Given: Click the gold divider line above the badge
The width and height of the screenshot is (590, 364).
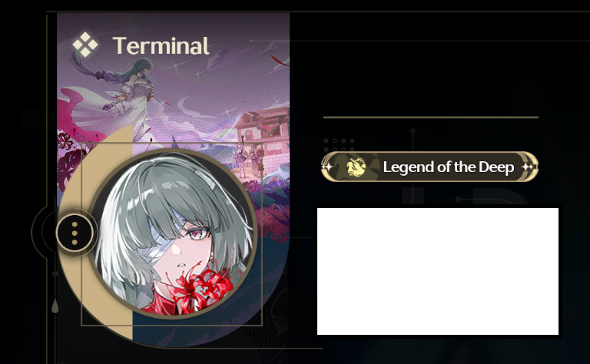Looking at the screenshot, I should click(430, 117).
